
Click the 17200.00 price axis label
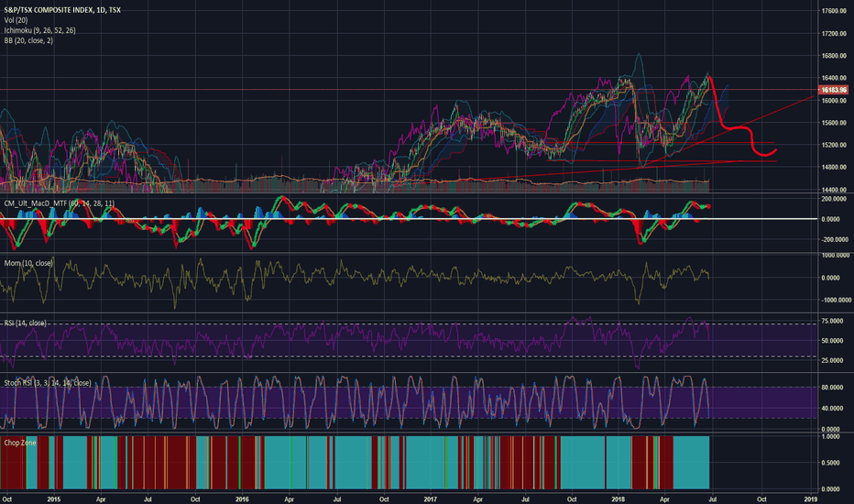pyautogui.click(x=835, y=34)
